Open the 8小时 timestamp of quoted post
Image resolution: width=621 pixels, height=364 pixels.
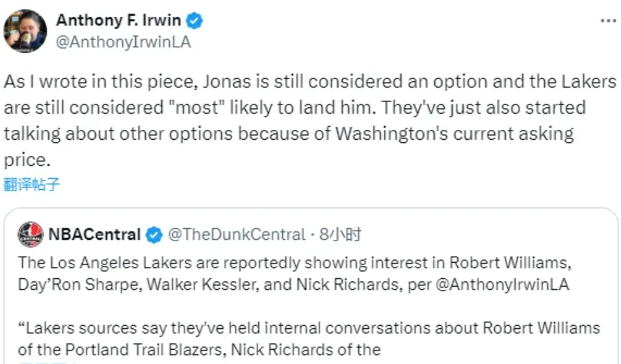(x=339, y=235)
